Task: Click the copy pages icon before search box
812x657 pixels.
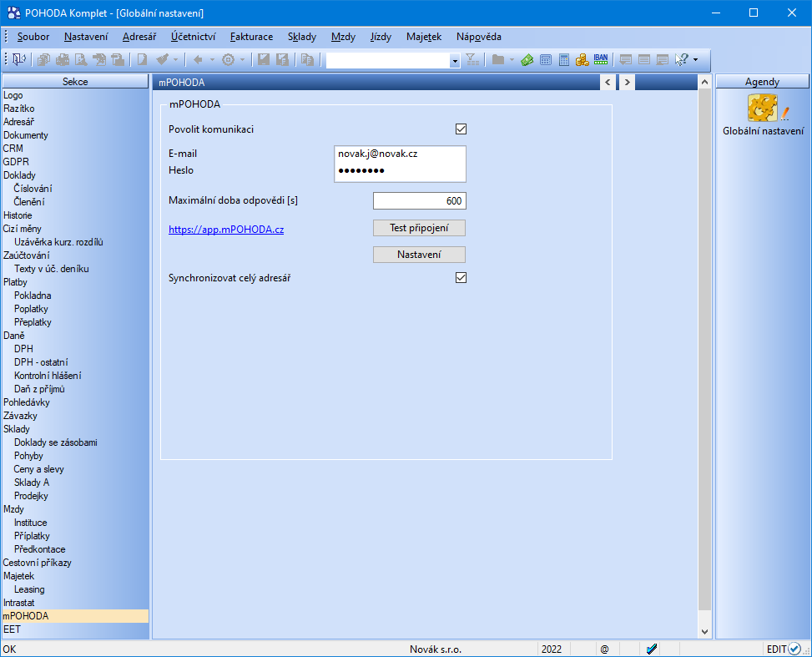Action: click(308, 59)
